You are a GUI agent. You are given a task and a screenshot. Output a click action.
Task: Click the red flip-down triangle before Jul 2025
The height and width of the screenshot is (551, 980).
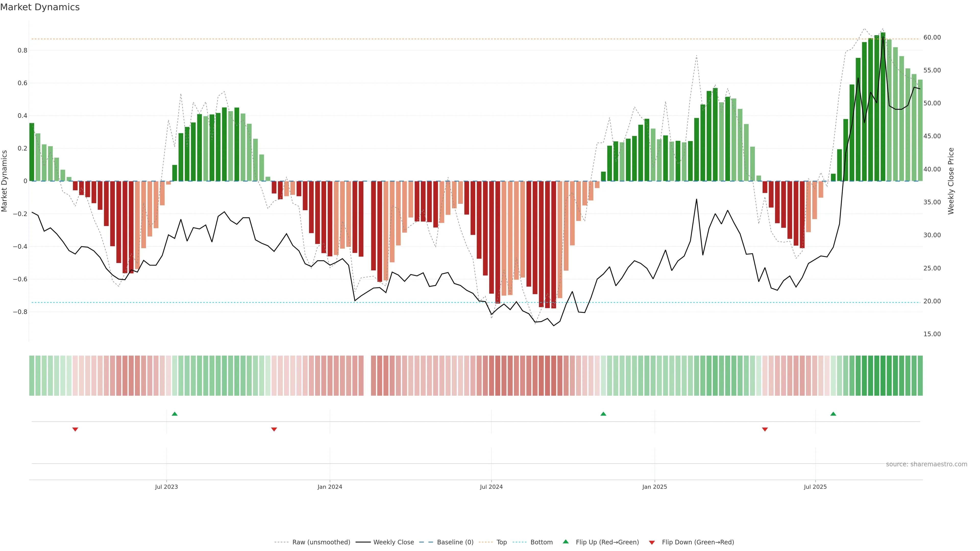pyautogui.click(x=765, y=429)
